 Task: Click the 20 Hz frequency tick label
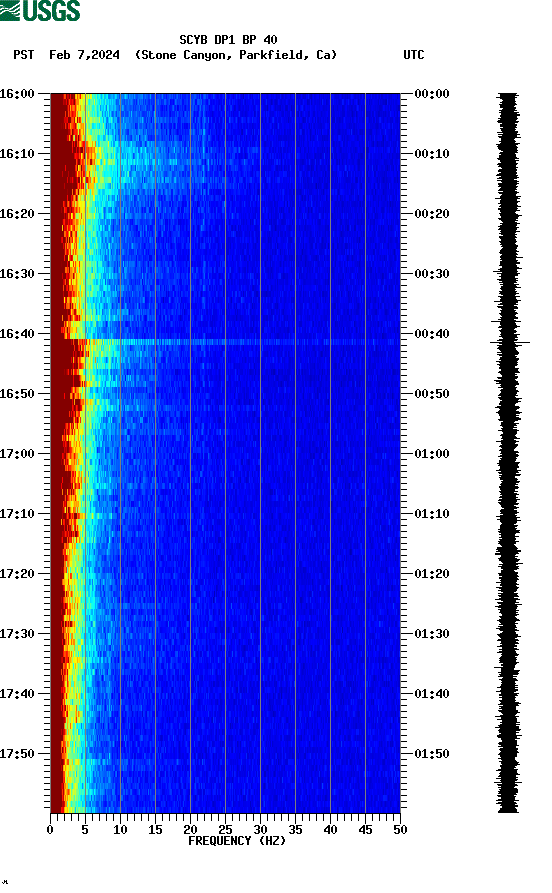190,830
